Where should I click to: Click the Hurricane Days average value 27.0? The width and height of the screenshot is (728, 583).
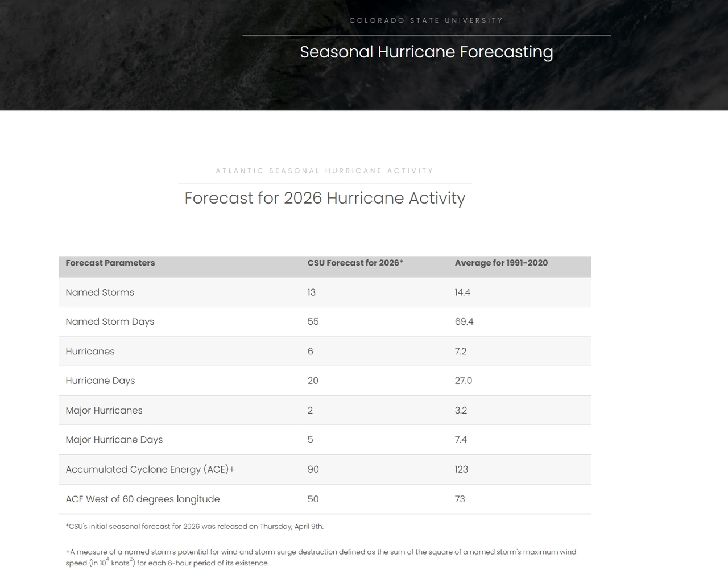point(464,381)
